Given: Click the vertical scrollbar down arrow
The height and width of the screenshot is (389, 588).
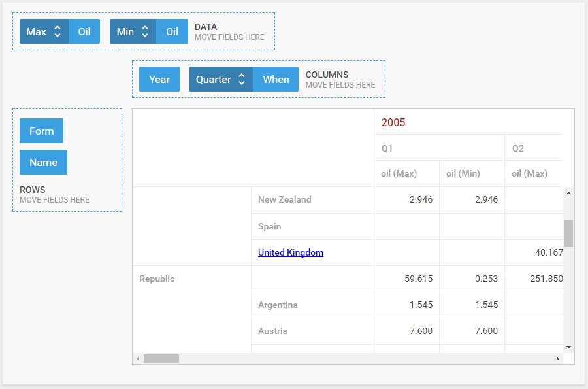Looking at the screenshot, I should (569, 347).
